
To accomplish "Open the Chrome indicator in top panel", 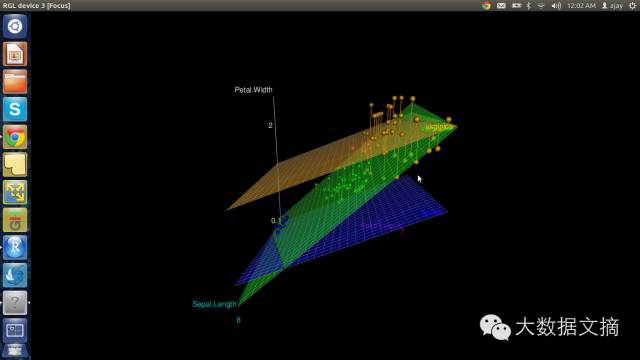I will [486, 5].
